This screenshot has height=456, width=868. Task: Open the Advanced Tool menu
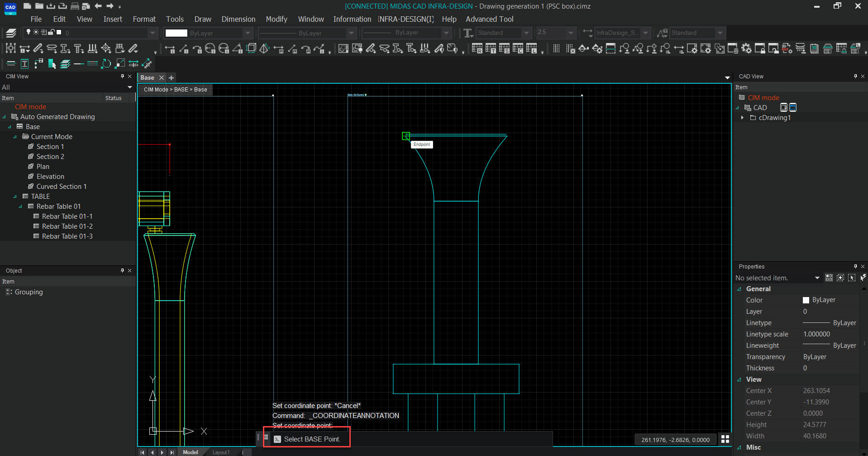click(x=490, y=19)
